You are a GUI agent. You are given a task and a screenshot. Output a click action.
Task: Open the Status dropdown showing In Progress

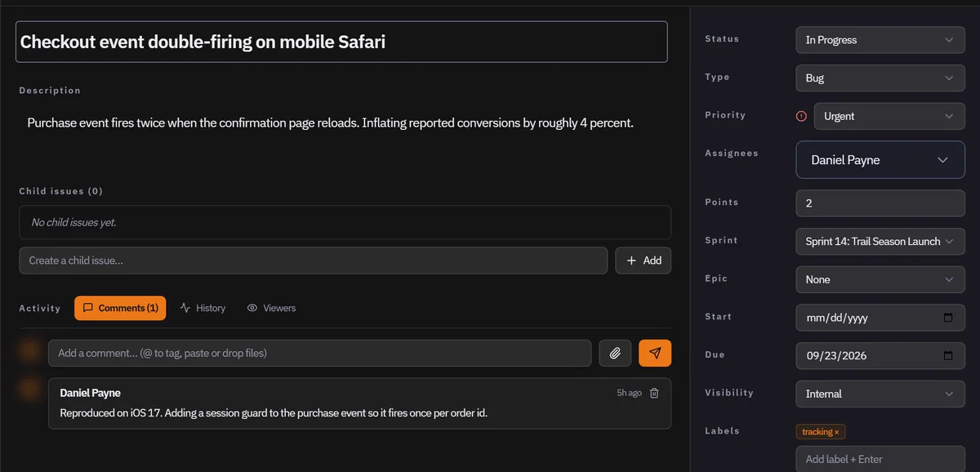880,40
